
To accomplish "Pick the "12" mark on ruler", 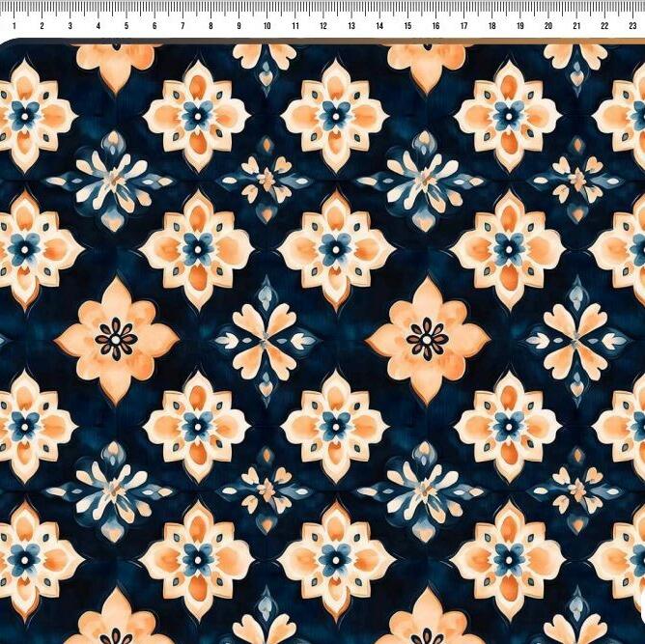I will (323, 26).
